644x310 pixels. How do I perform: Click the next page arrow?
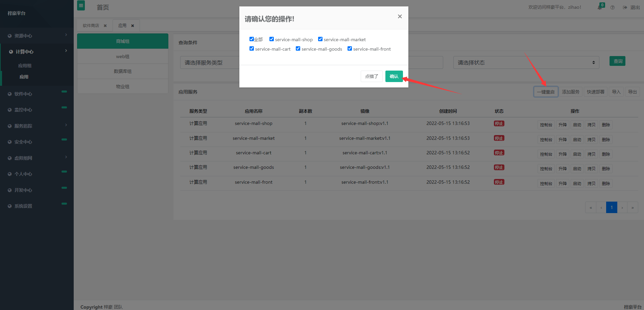[622, 207]
